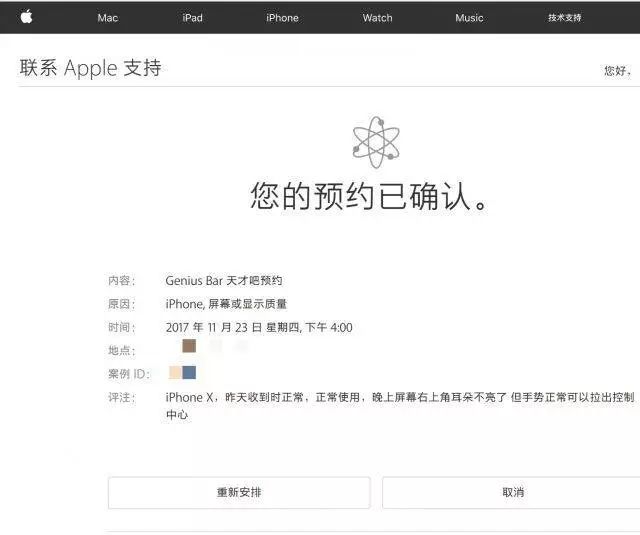Click the 案例 ID label
The image size is (640, 535).
[x=129, y=374]
